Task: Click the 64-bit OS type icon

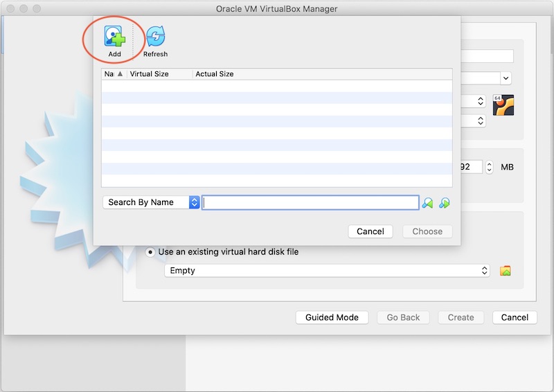Action: pyautogui.click(x=503, y=105)
